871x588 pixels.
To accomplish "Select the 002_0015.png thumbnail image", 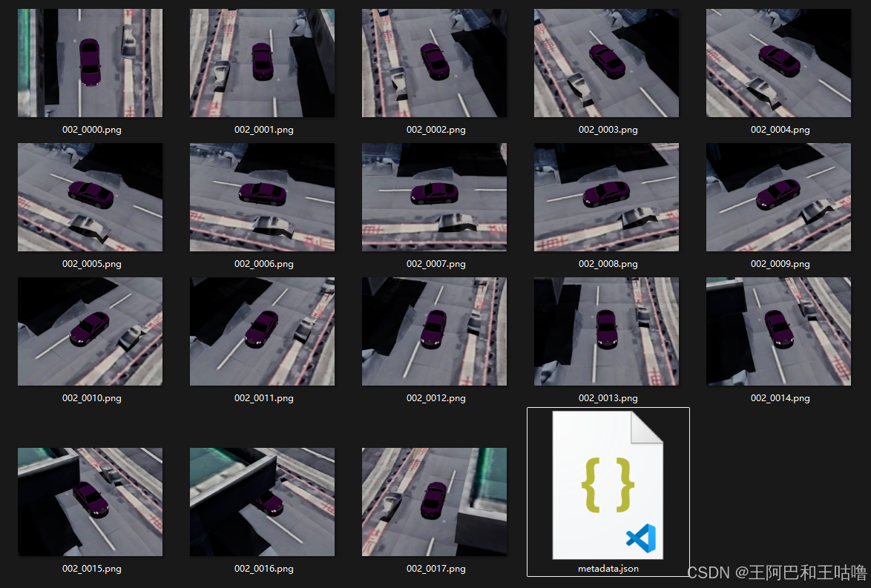I will click(90, 502).
